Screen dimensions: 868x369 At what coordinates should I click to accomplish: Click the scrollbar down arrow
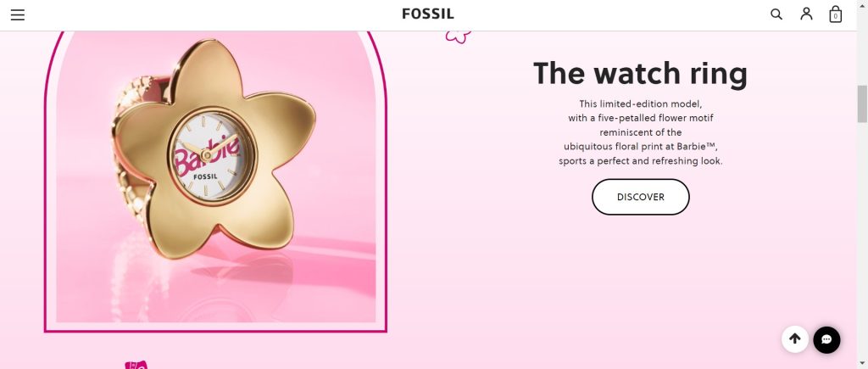862,363
